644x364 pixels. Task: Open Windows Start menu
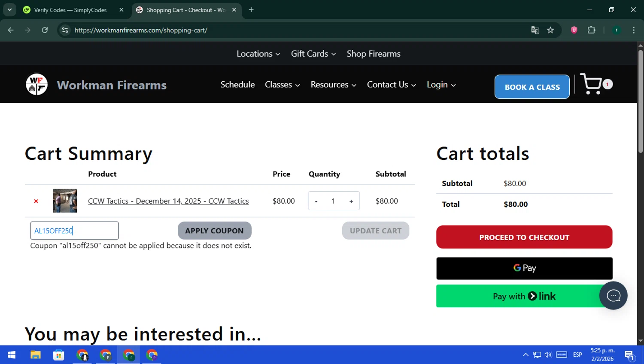point(12,355)
